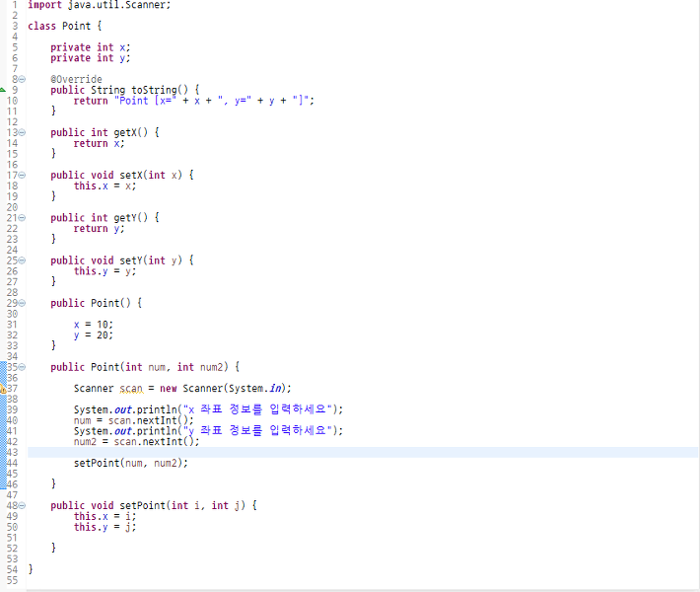Click 'new Scanner(System.in)' expression
Screen dimensions: 700x592
point(223,389)
